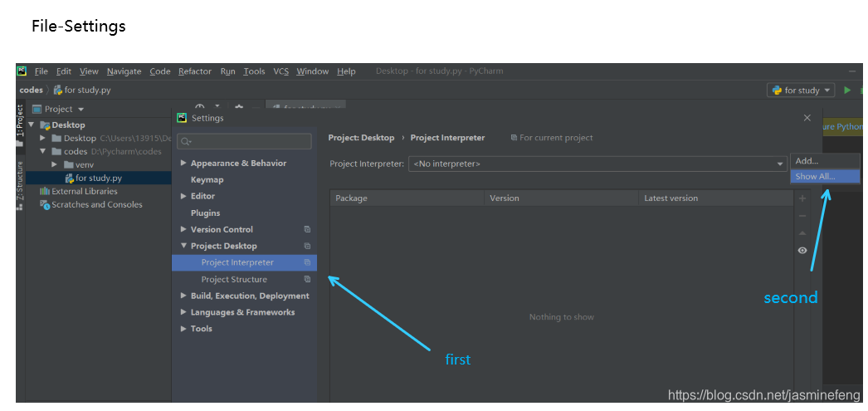This screenshot has height=411, width=868.
Task: Click the copy icon beside Version Control
Action: pyautogui.click(x=307, y=229)
